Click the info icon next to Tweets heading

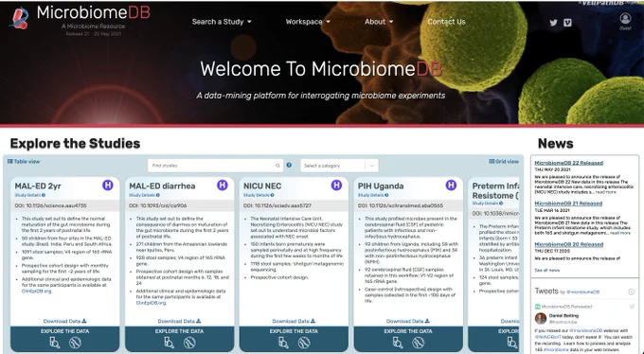(632, 292)
